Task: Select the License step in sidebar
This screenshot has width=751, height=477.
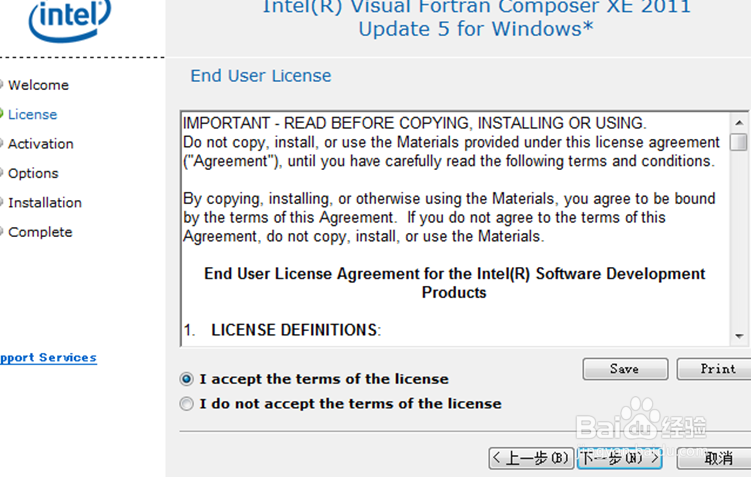Action: coord(32,114)
